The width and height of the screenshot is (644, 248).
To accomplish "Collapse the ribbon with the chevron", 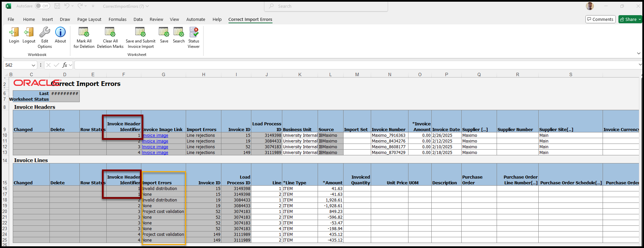I will click(639, 54).
